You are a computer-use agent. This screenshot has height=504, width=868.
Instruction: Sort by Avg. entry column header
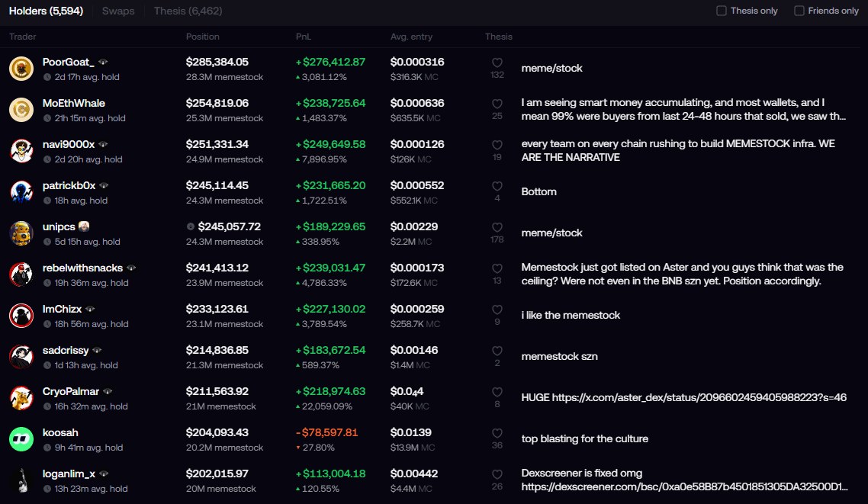click(411, 37)
